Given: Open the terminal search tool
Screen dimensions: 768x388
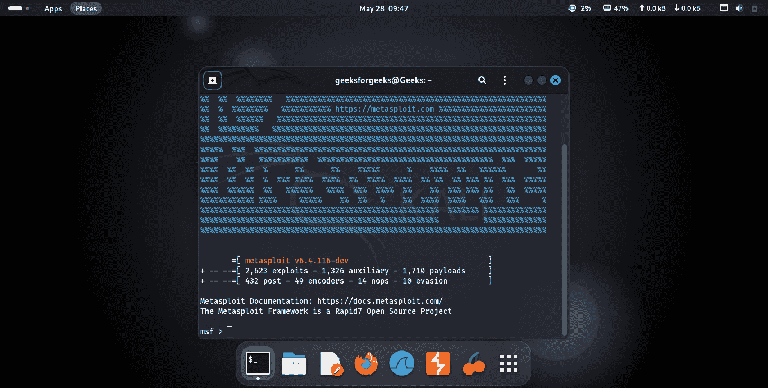Looking at the screenshot, I should (x=482, y=80).
